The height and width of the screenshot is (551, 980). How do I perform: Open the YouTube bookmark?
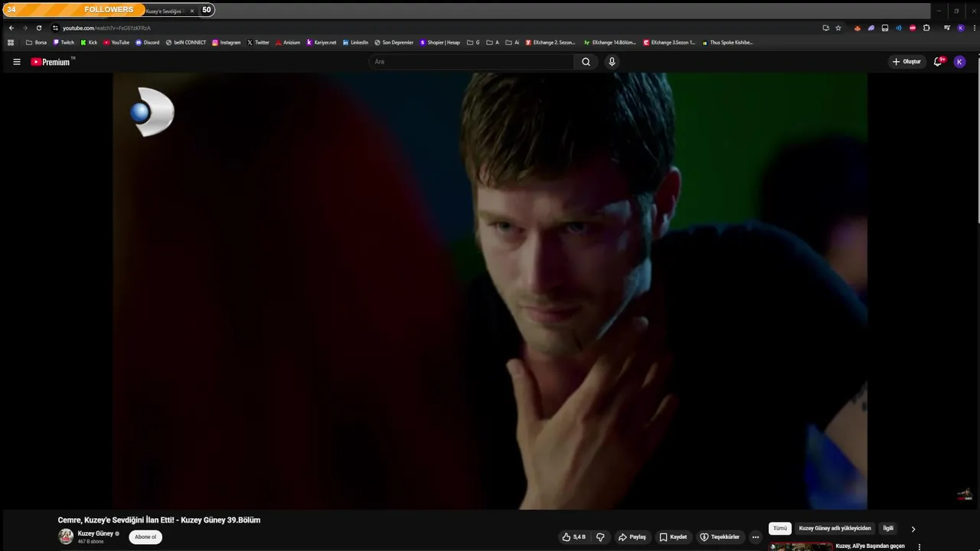coord(116,43)
